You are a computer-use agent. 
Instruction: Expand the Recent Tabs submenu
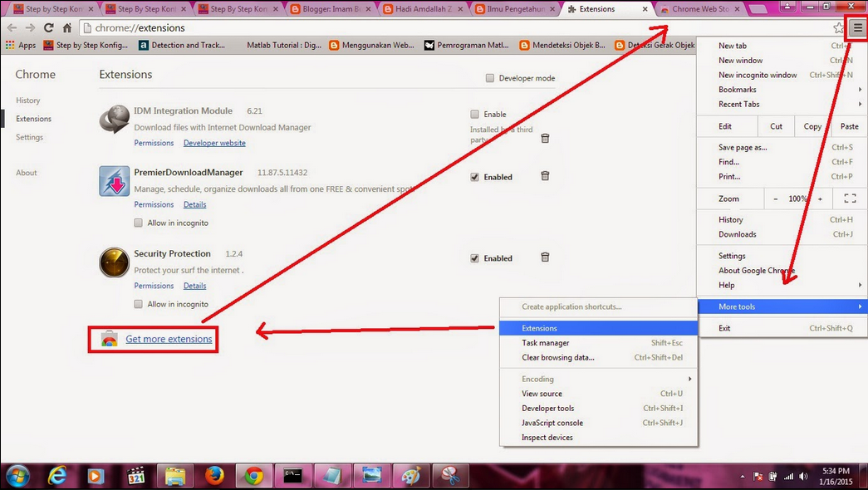[x=782, y=104]
